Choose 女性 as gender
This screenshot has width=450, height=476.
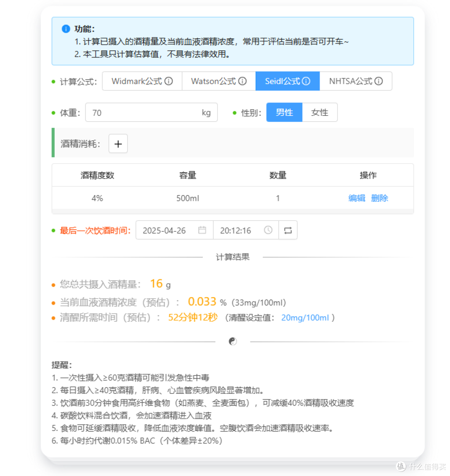coord(320,112)
